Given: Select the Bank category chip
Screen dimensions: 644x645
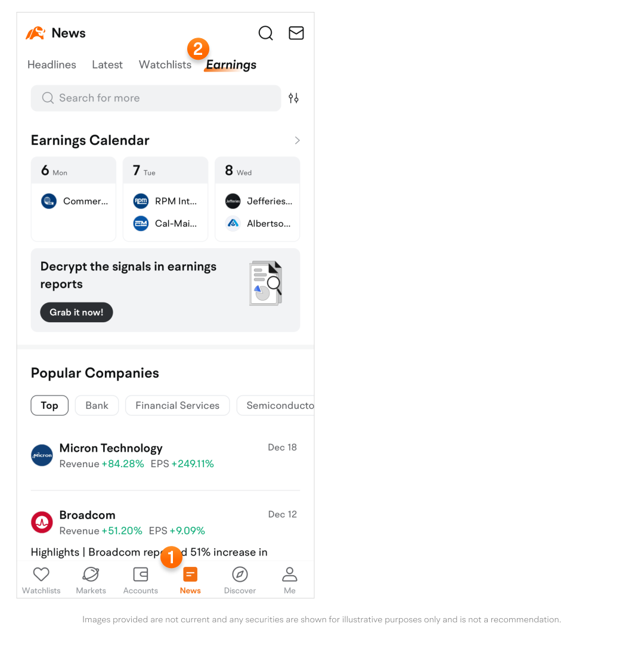Looking at the screenshot, I should tap(97, 406).
